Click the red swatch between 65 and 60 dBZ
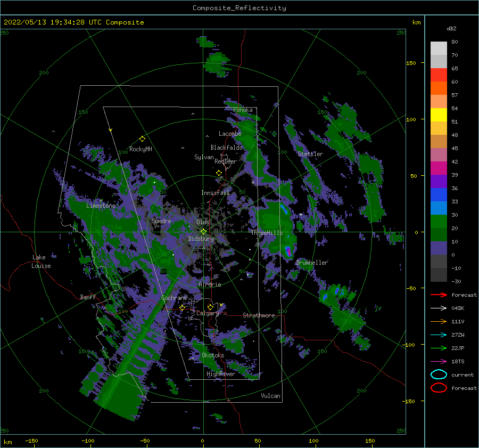479x448 pixels. (x=439, y=75)
